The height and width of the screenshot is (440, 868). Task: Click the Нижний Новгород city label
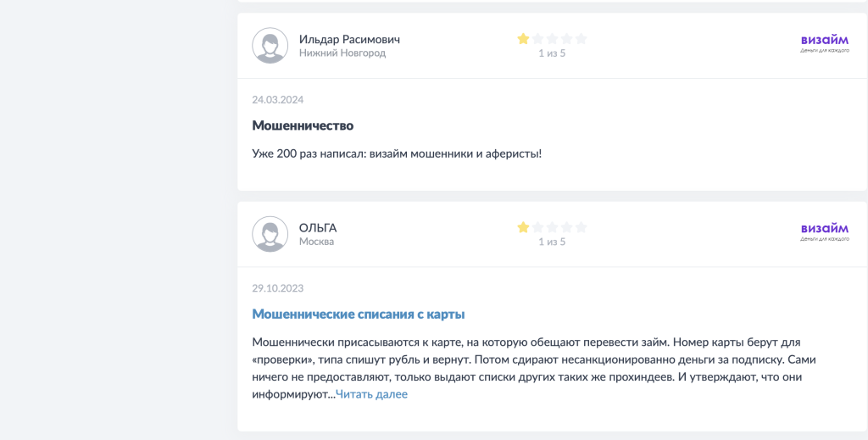click(x=342, y=53)
